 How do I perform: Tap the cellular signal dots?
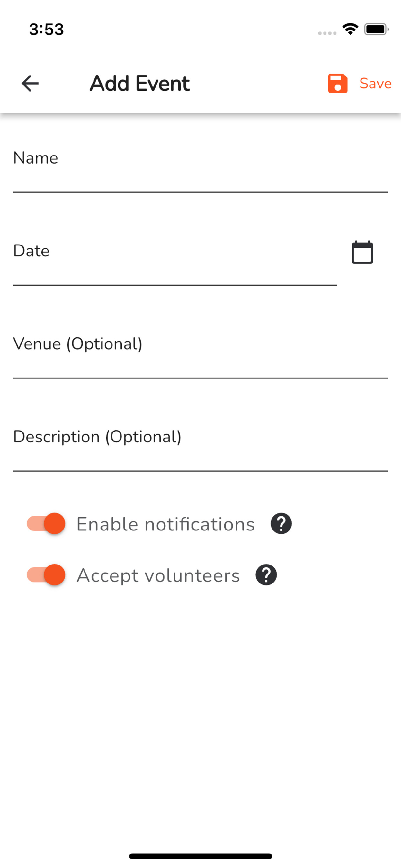point(327,33)
